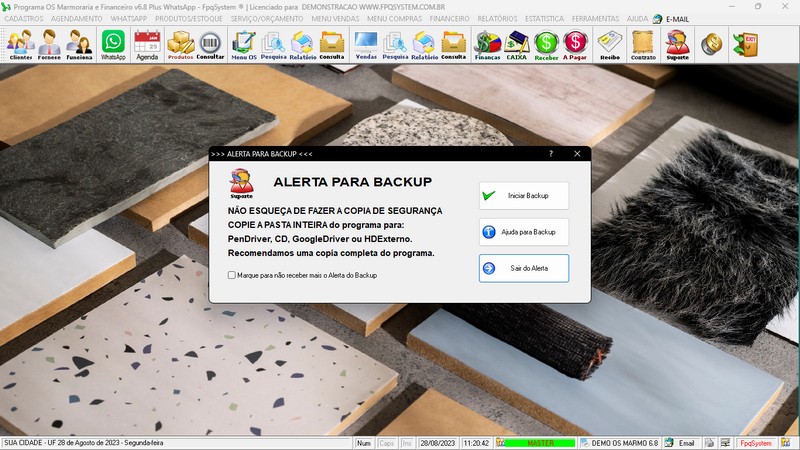Click the clock 11:20:42 in status bar
This screenshot has height=450, width=800.
476,443
